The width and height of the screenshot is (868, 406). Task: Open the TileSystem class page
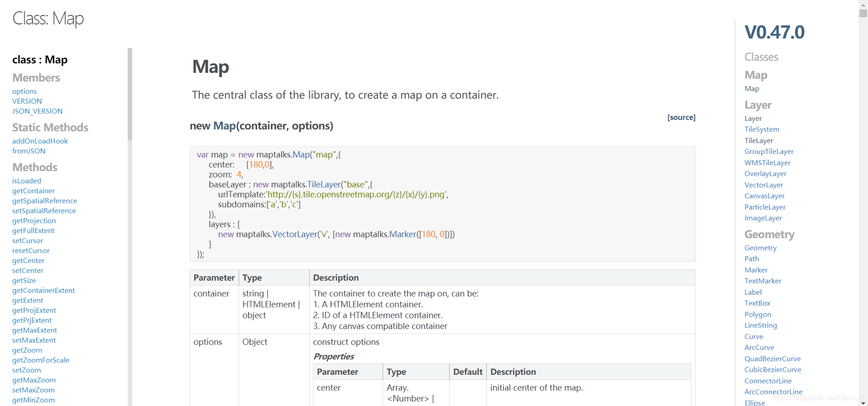tap(762, 129)
